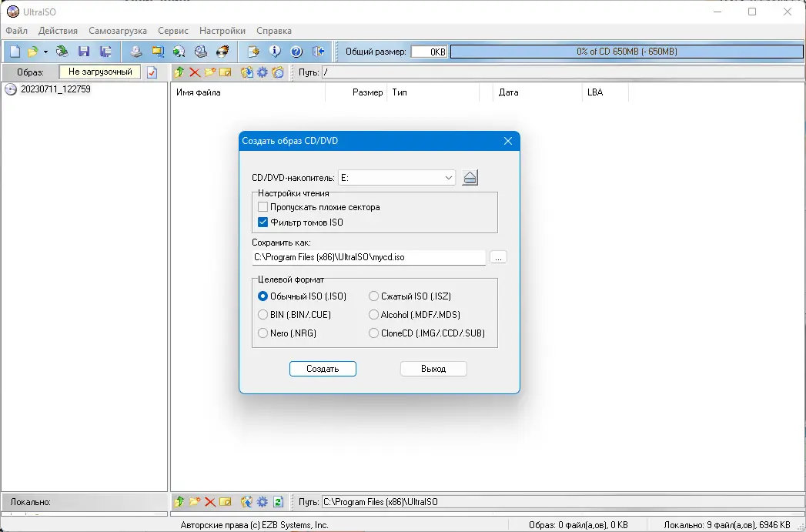This screenshot has height=532, width=806.
Task: Click the Save floppy disk icon
Action: [x=84, y=52]
